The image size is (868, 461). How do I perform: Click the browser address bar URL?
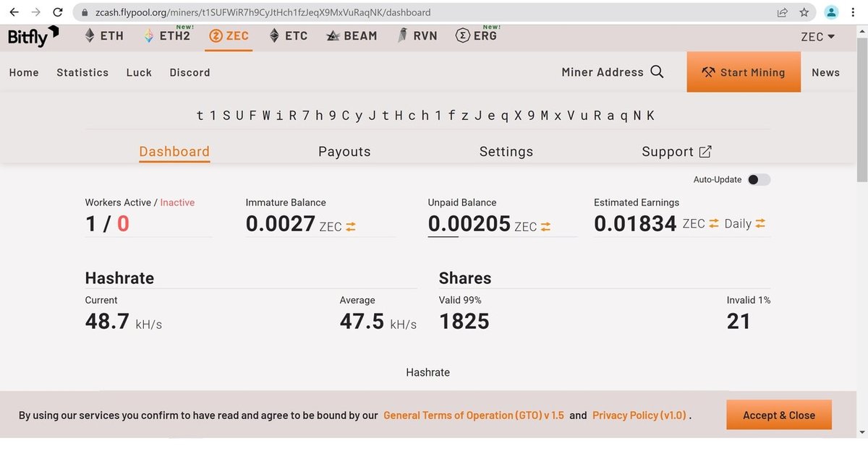tap(263, 12)
